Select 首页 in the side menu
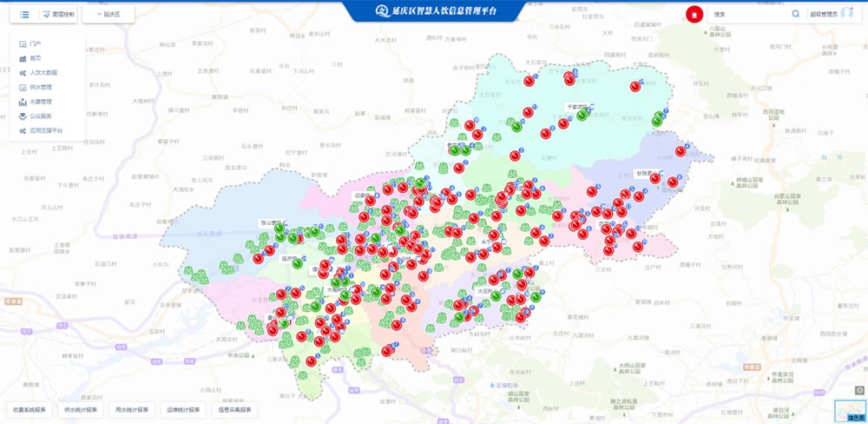This screenshot has width=868, height=424. (x=36, y=57)
